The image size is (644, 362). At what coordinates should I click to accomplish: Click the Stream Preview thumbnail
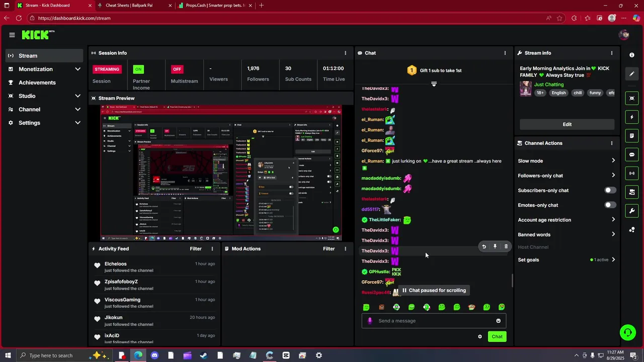[x=221, y=172]
